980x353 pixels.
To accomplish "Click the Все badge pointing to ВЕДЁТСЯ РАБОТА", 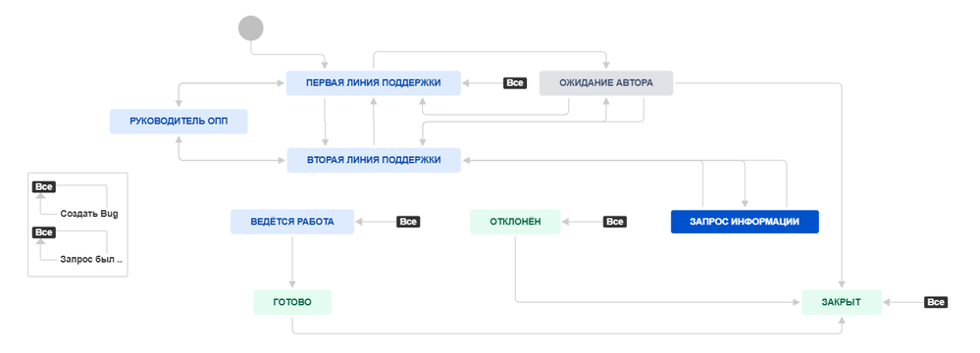I will (x=408, y=222).
